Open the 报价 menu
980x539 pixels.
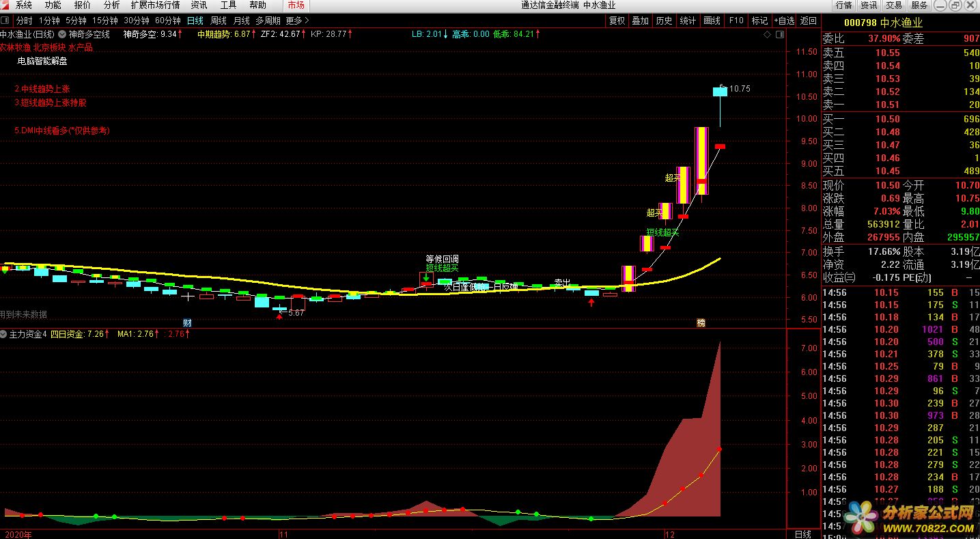click(x=82, y=5)
